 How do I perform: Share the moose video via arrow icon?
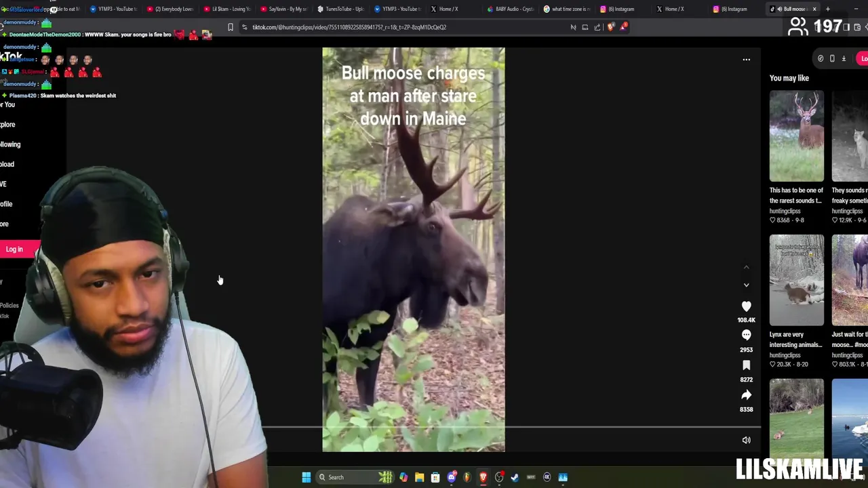point(746,395)
